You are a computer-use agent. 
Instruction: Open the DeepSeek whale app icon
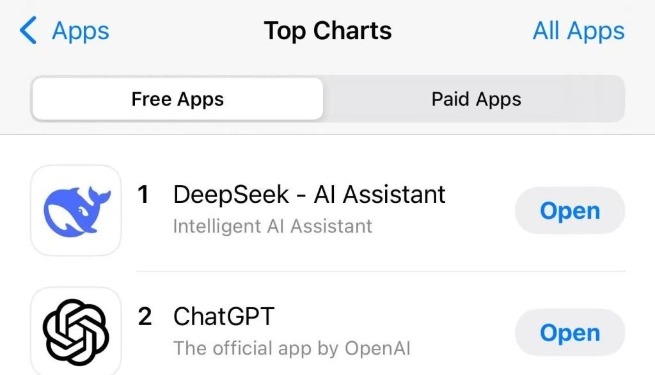click(76, 210)
